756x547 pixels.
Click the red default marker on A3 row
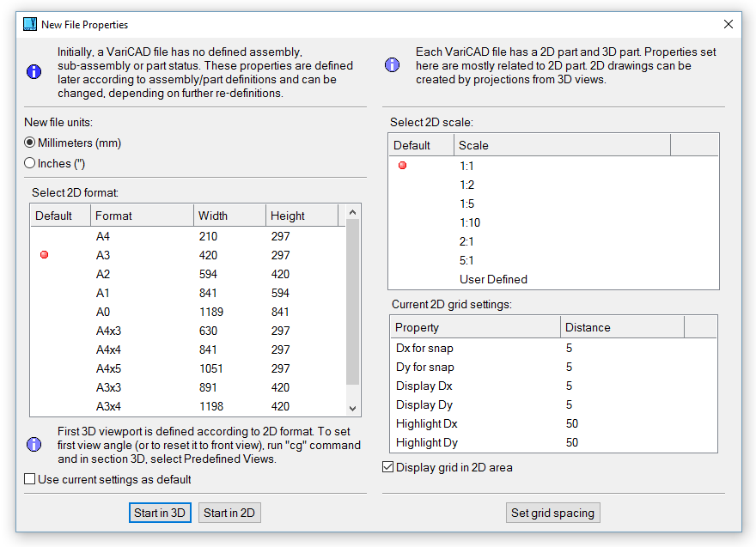(45, 255)
